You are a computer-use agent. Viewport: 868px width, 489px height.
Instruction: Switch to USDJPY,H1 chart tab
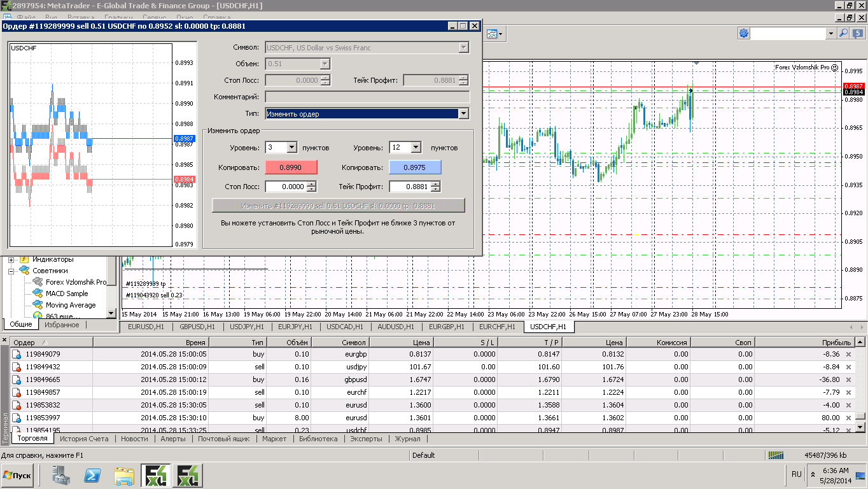[x=246, y=327]
